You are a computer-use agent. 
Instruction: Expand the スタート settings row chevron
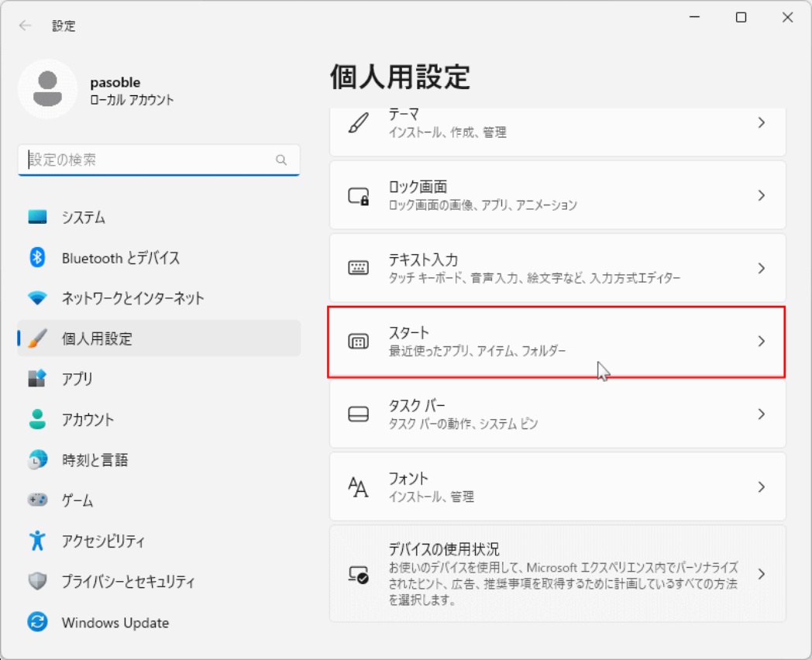pyautogui.click(x=761, y=342)
